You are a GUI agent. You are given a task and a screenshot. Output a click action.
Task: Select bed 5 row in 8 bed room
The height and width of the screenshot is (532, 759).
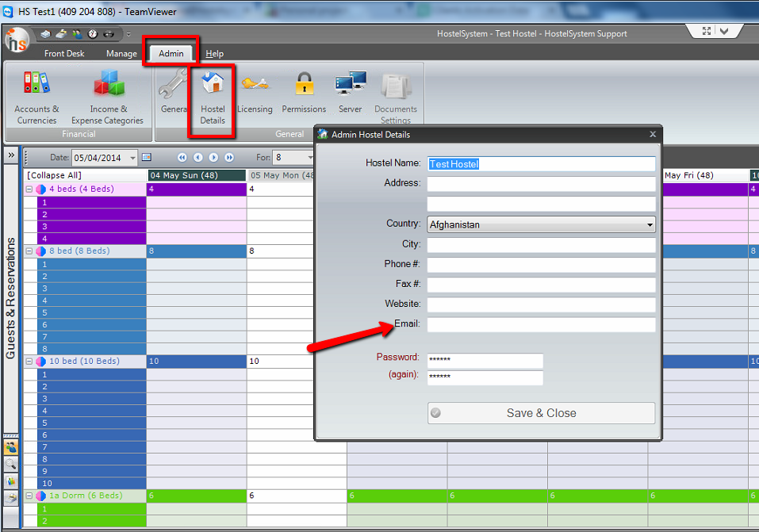click(x=91, y=312)
